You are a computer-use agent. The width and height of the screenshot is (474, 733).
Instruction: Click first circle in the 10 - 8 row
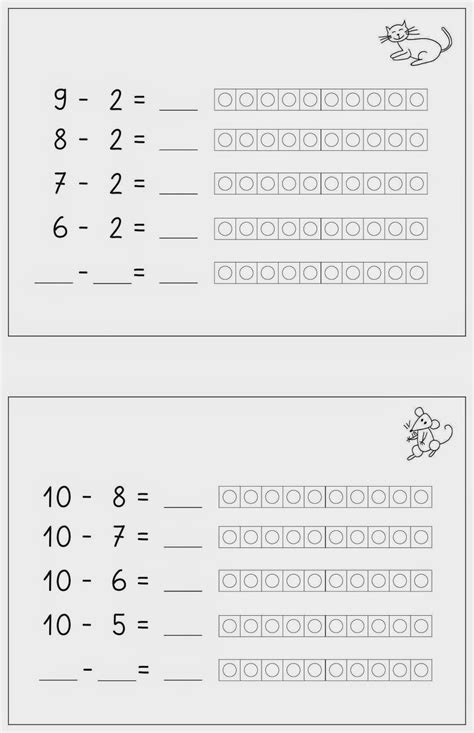pyautogui.click(x=230, y=497)
